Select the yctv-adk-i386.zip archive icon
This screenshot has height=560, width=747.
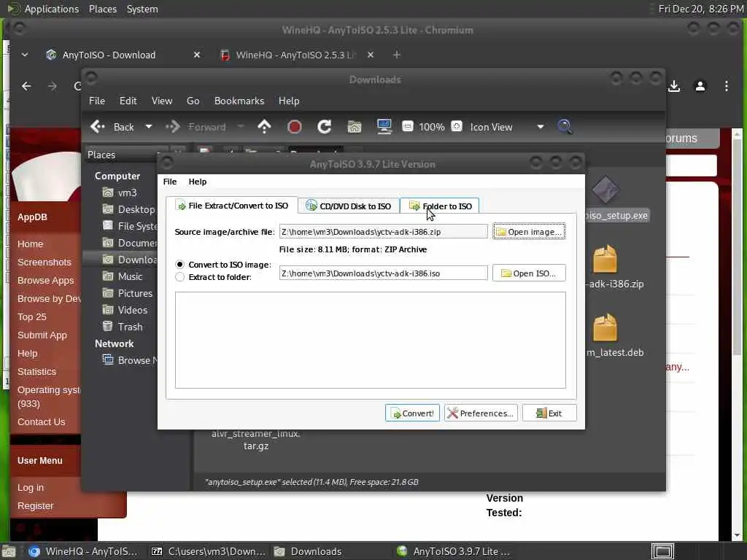pos(605,259)
